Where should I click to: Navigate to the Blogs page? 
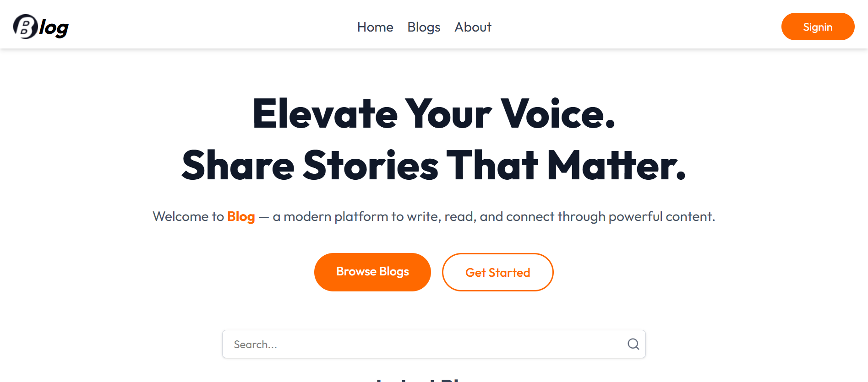(423, 27)
